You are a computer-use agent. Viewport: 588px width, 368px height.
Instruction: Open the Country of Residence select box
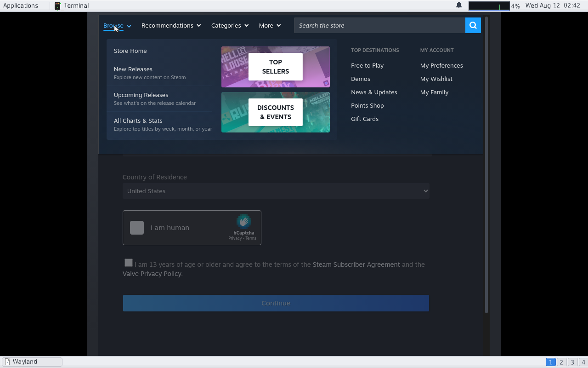pos(276,191)
